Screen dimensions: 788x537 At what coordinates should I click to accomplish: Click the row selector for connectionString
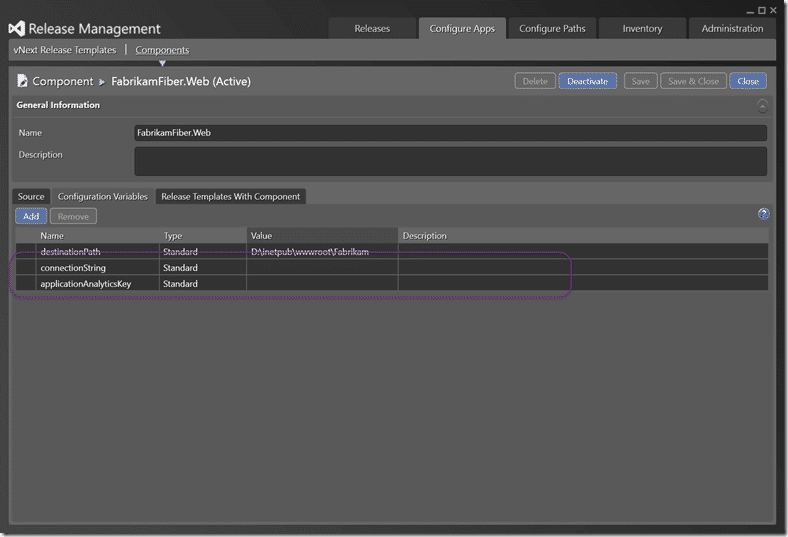point(26,268)
